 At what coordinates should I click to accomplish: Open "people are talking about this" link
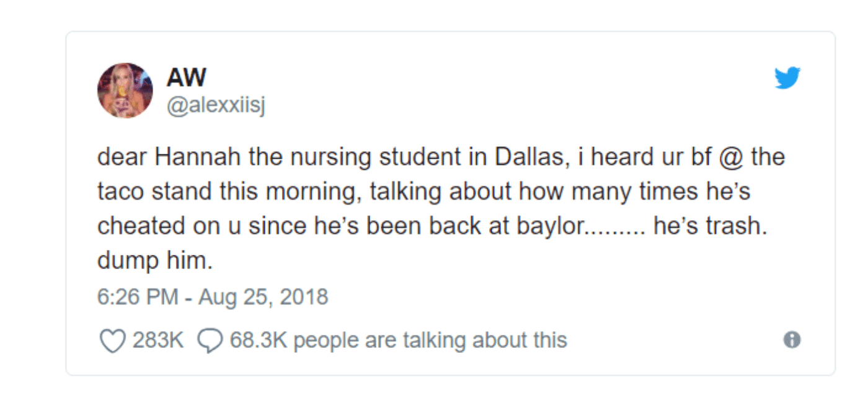430,340
